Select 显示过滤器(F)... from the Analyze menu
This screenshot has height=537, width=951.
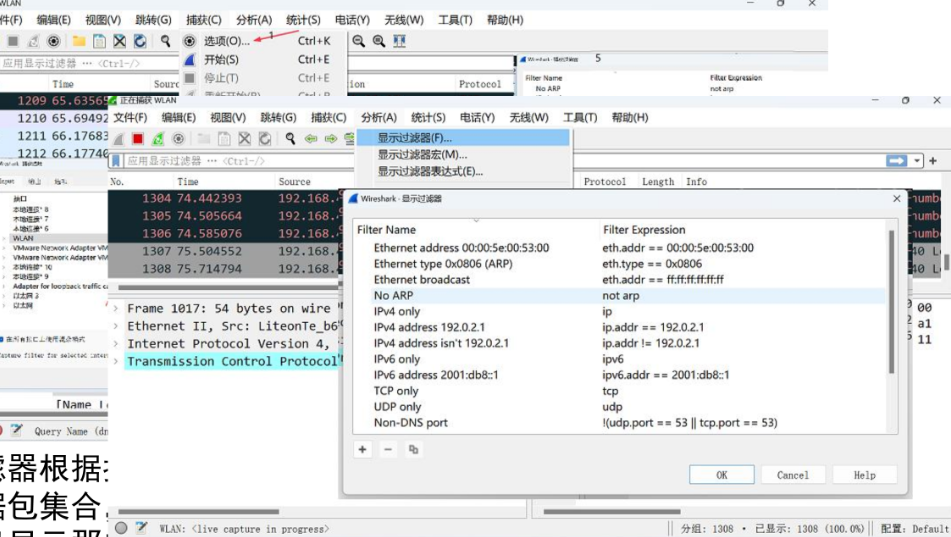(x=414, y=138)
